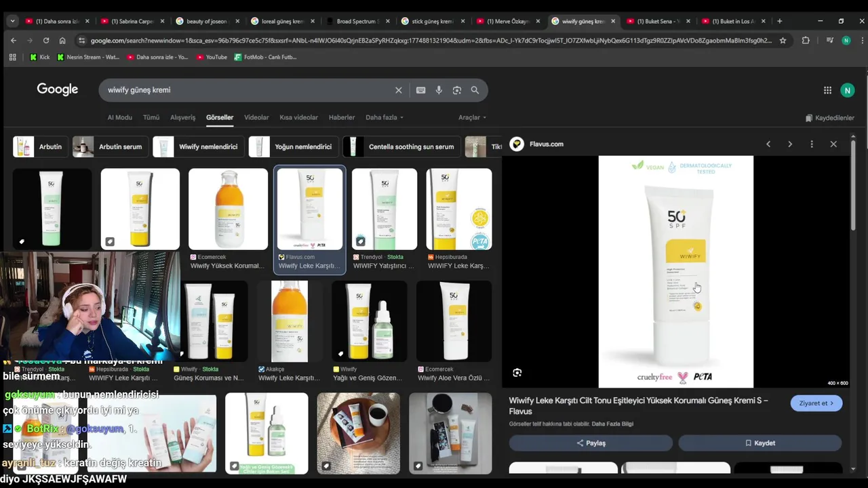
Task: Start a voice search with microphone
Action: click(439, 90)
